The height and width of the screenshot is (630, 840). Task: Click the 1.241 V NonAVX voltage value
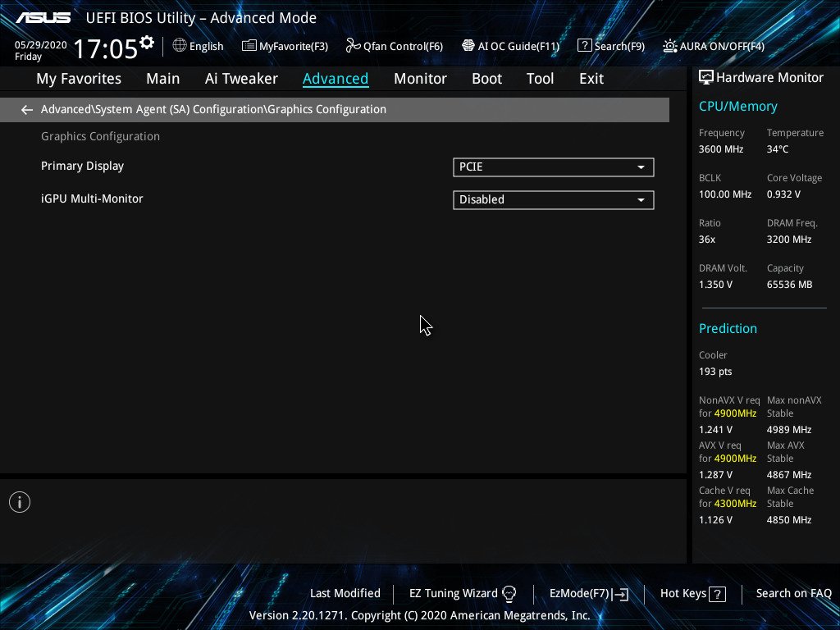(715, 430)
